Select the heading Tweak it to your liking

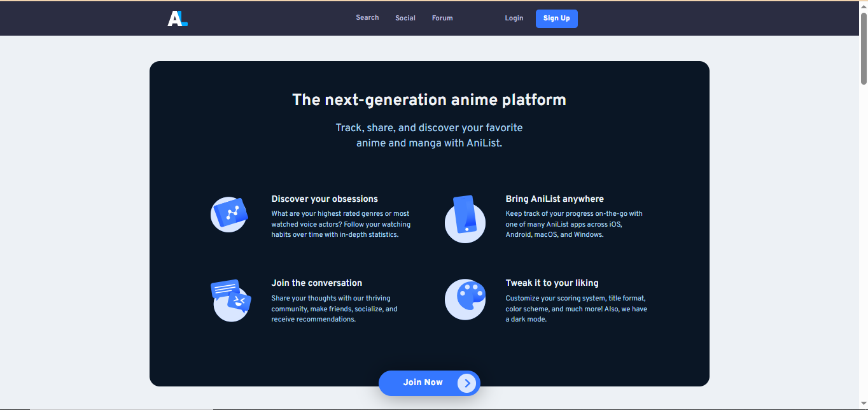point(552,283)
